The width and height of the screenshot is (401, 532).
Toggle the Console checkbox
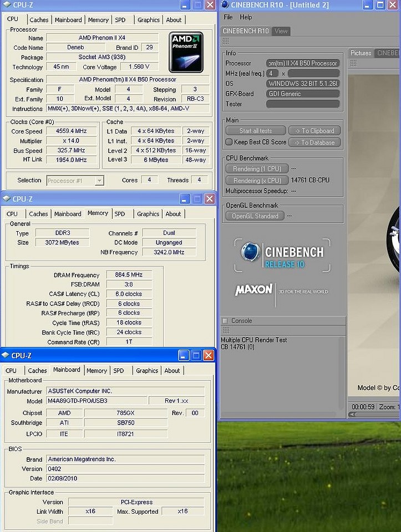225,321
